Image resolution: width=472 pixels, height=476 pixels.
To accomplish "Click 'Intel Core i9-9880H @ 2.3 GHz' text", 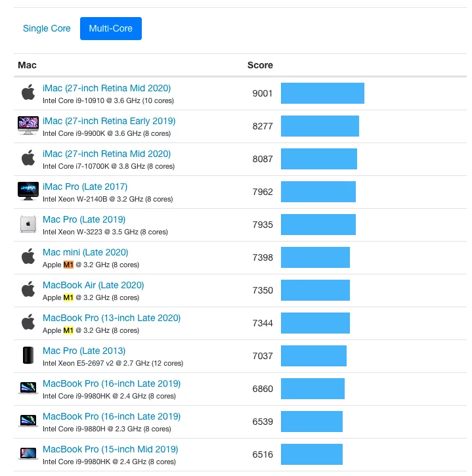I will tap(92, 429).
